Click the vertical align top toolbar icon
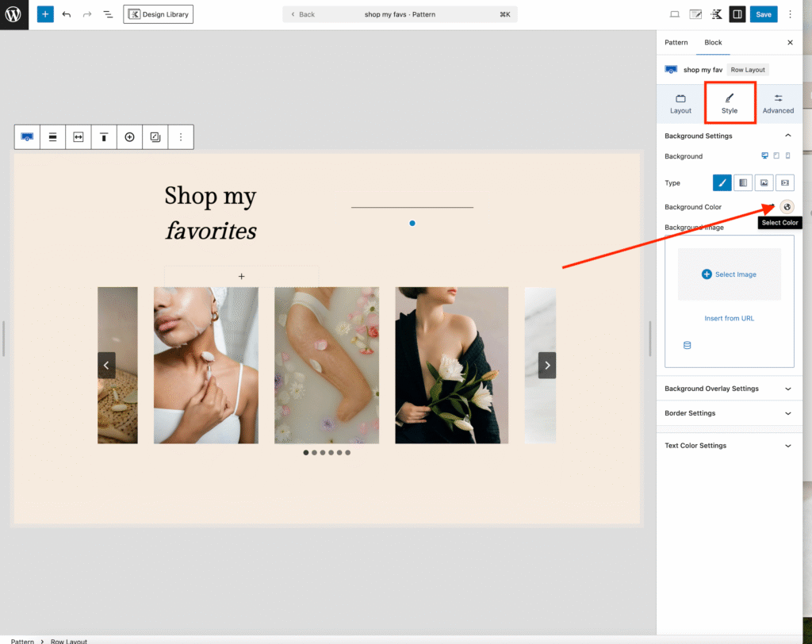Image resolution: width=812 pixels, height=644 pixels. coord(104,137)
